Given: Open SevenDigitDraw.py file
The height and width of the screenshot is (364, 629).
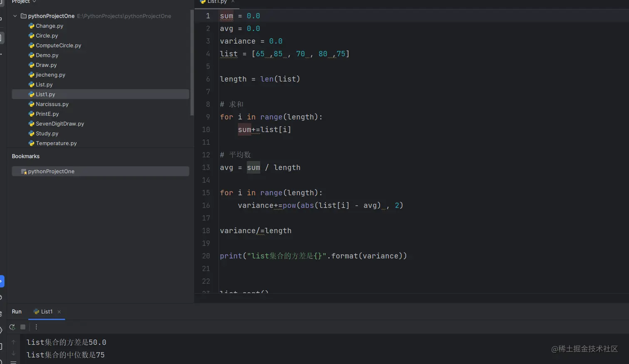Looking at the screenshot, I should click(60, 124).
